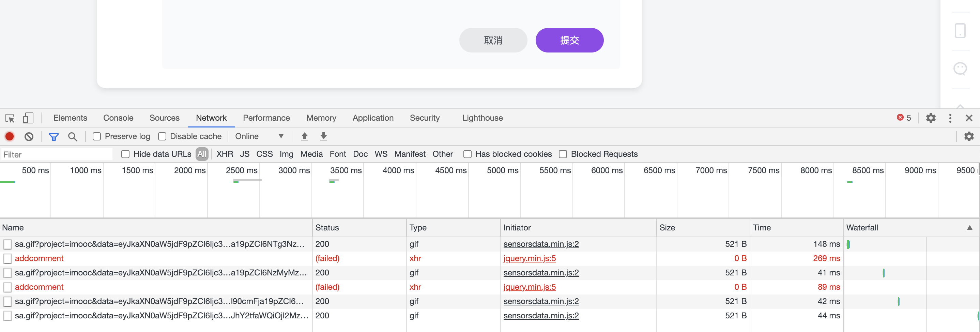Filter requests by Doc
This screenshot has width=980, height=332.
click(x=360, y=154)
